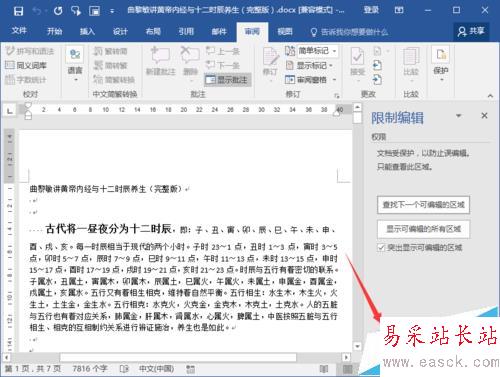Image resolution: width=500 pixels, height=377 pixels.
Task: Open ribbon display options icon
Action: (x=399, y=10)
